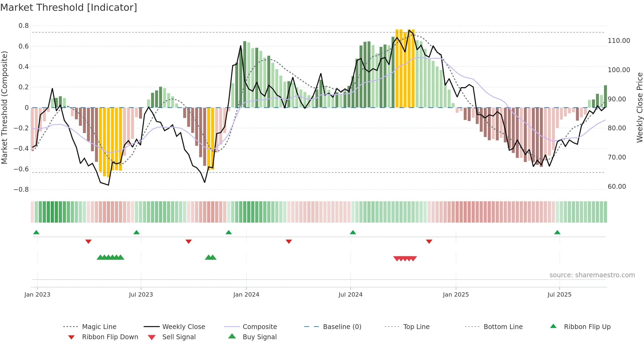644x362 pixels.
Task: Click the −0.8 composite axis label
Action: tap(21, 190)
